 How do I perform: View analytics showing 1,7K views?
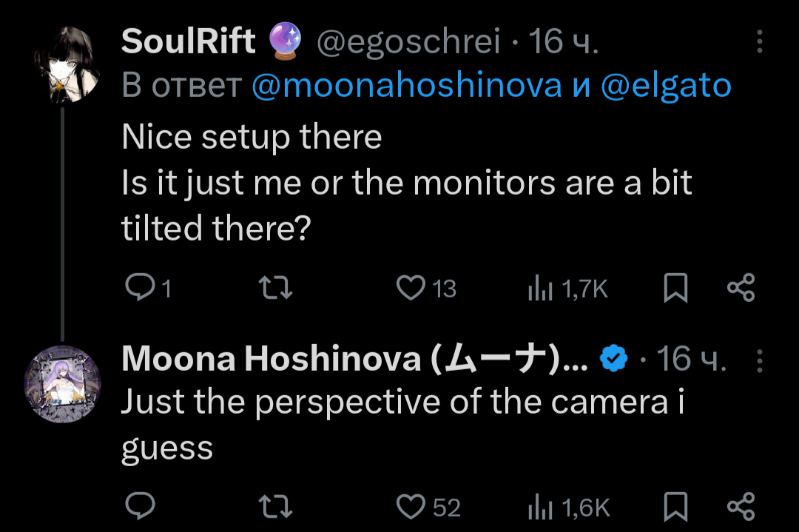(541, 289)
